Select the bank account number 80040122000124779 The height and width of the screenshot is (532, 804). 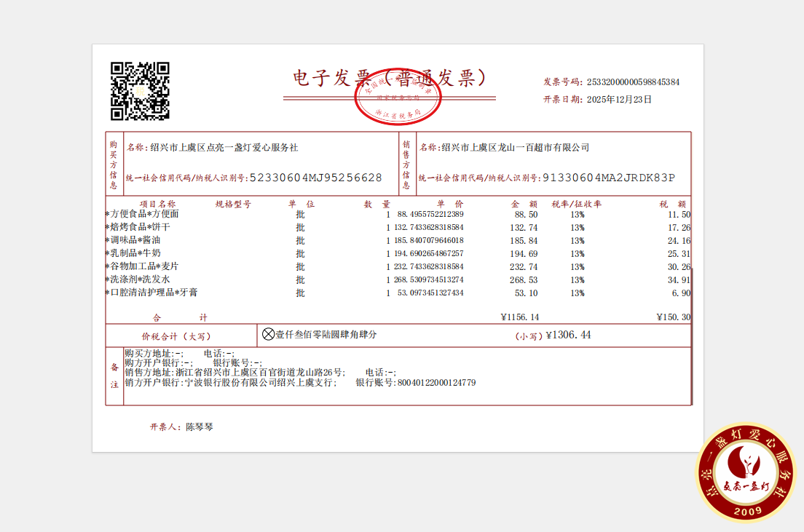point(436,382)
